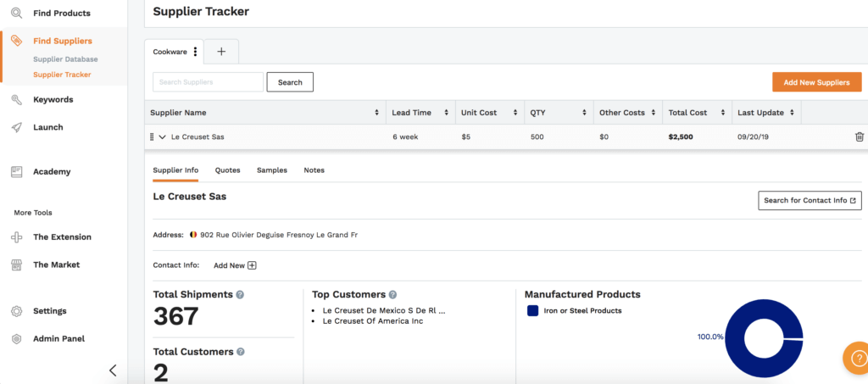Image resolution: width=868 pixels, height=384 pixels.
Task: Open Academy label in sidebar
Action: pyautogui.click(x=52, y=171)
